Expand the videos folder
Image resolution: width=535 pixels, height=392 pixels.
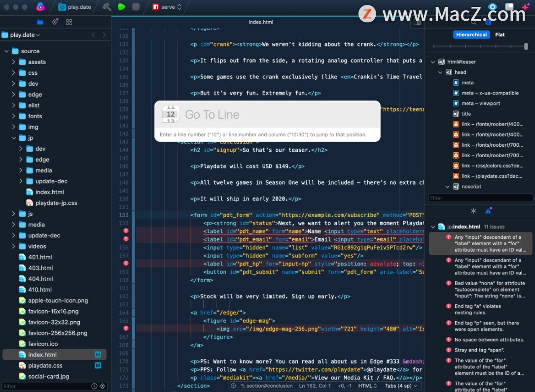13,246
